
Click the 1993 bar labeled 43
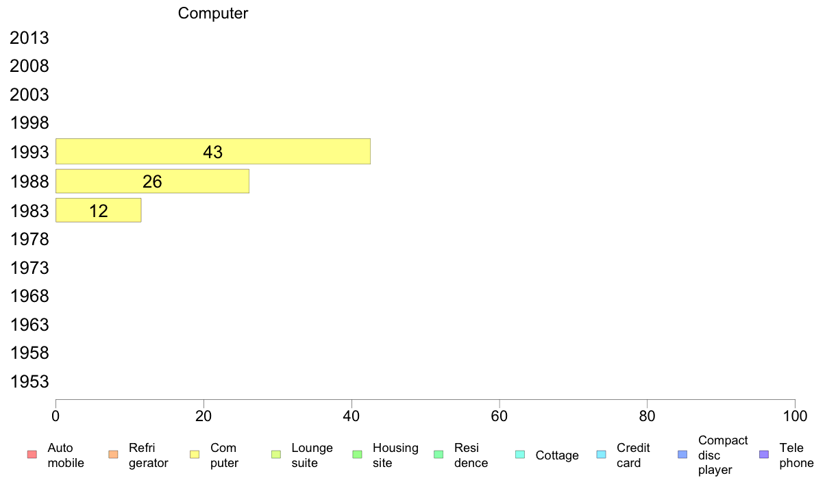click(213, 151)
